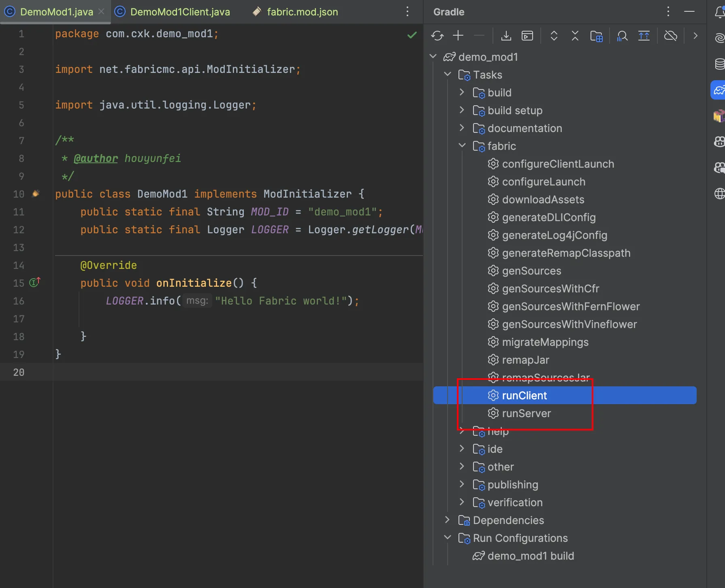Click the analysis green checkmark in editor
The image size is (725, 588).
[x=412, y=35]
